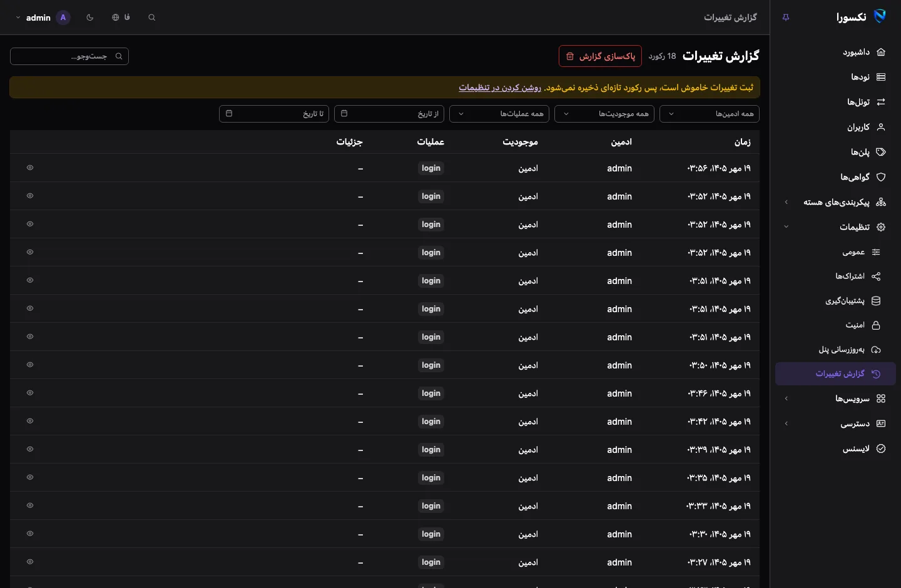Navigate to کاربران in the sidebar

835,127
